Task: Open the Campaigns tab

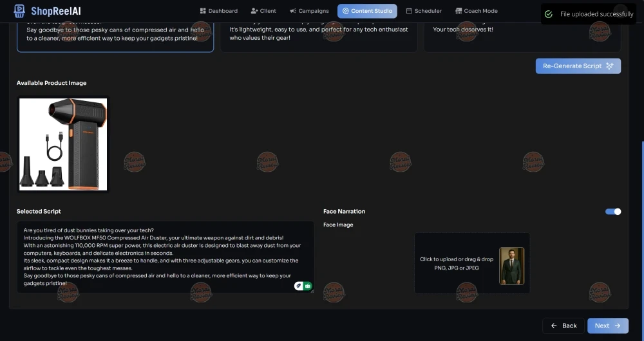Action: (x=309, y=11)
